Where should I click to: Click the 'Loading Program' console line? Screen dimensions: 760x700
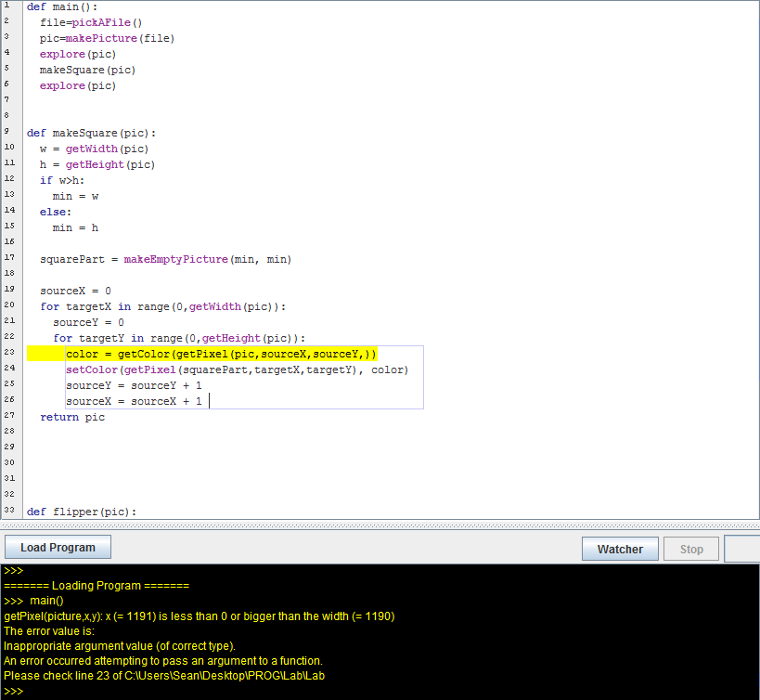click(x=97, y=585)
